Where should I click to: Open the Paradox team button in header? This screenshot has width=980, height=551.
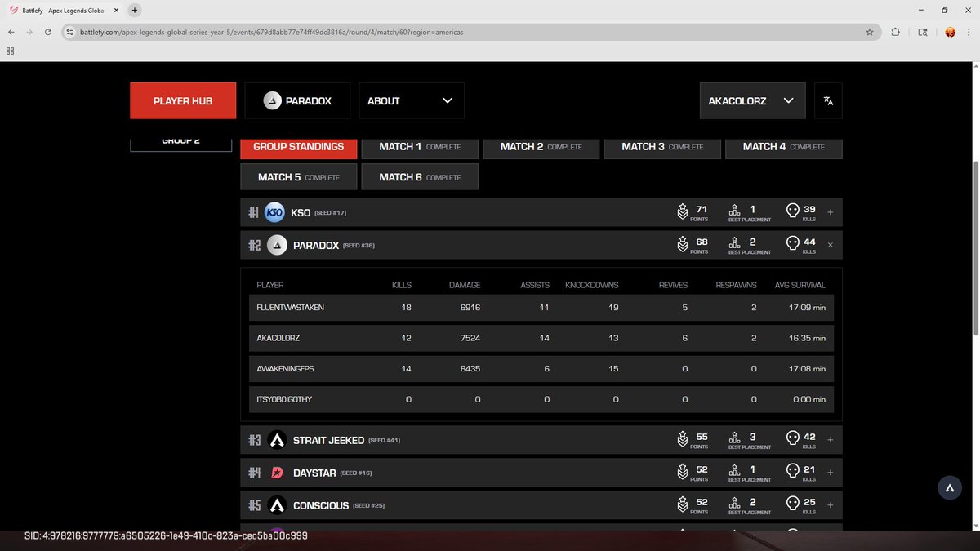tap(297, 100)
